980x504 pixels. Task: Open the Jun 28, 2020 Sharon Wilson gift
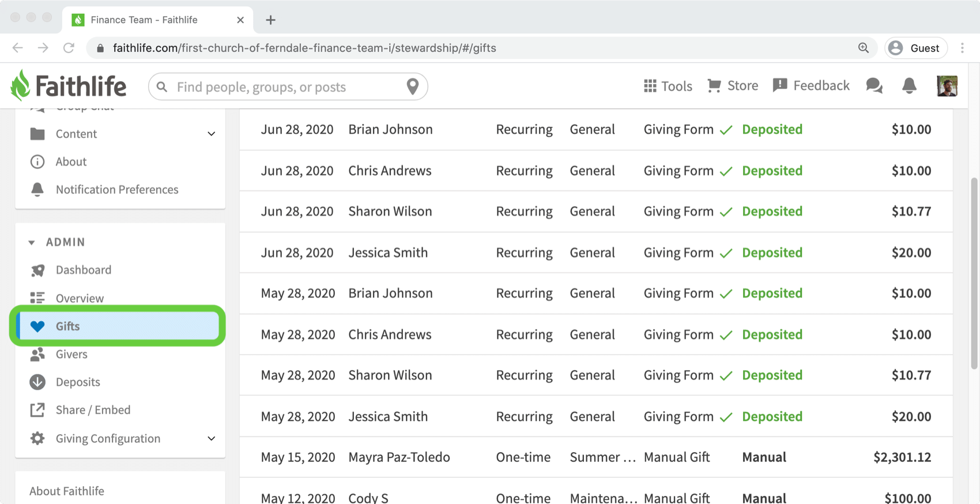click(x=596, y=212)
